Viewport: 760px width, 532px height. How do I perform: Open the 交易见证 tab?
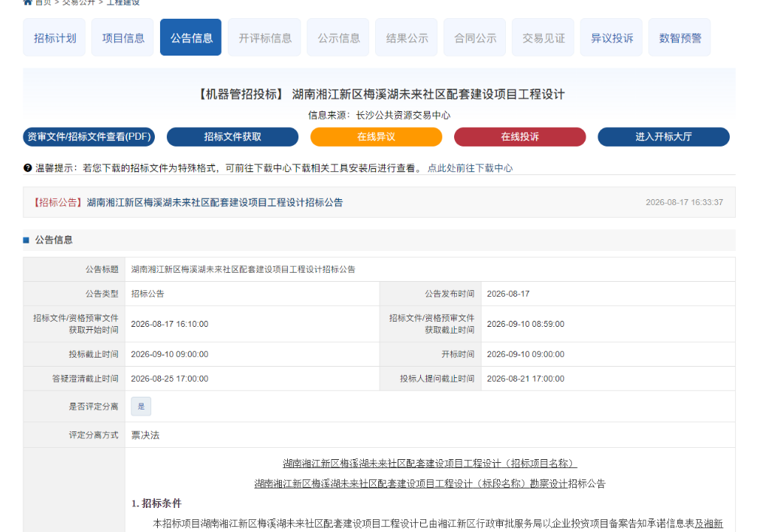[544, 38]
